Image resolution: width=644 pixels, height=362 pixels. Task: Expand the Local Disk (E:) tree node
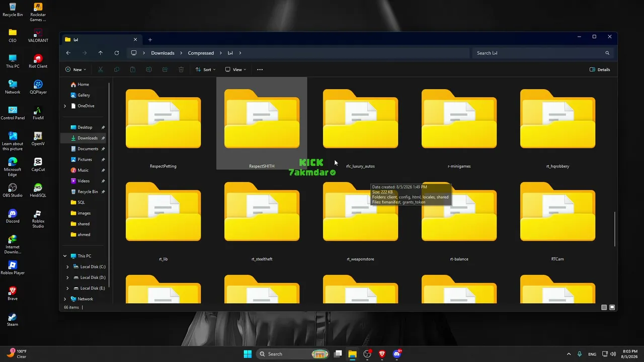pos(68,288)
